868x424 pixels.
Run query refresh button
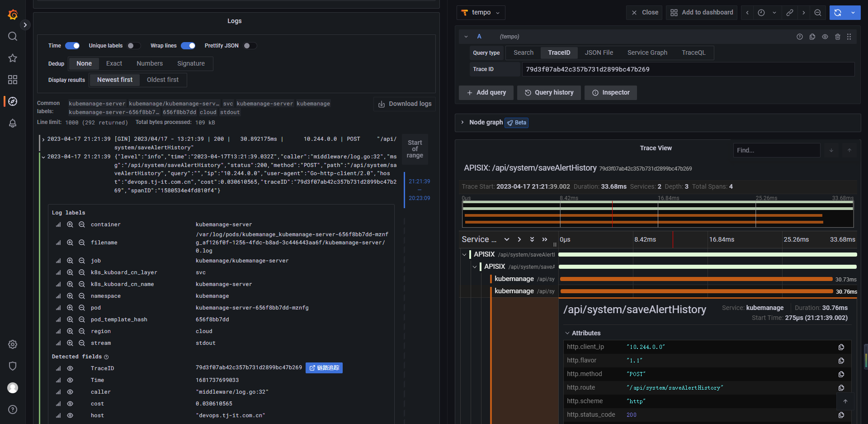[x=838, y=13]
